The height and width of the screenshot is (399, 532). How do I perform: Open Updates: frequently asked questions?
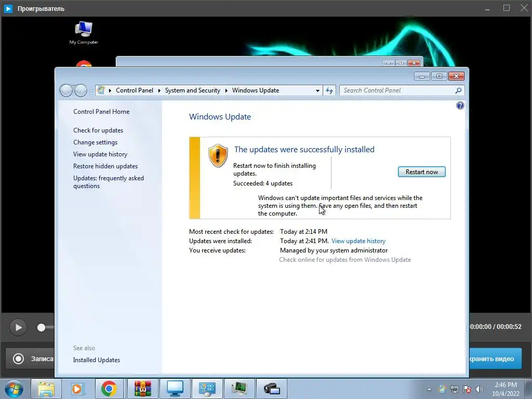(109, 182)
